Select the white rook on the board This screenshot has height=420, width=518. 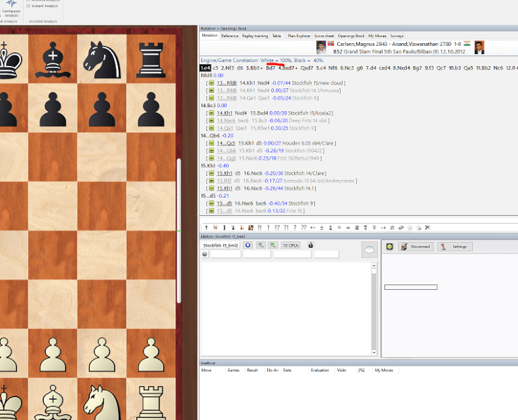click(151, 401)
